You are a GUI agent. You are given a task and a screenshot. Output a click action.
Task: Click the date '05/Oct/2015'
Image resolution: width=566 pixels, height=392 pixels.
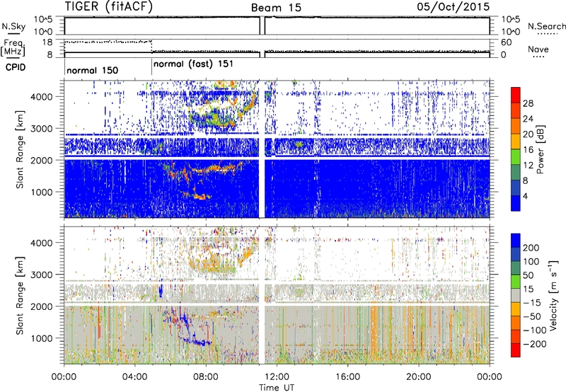click(454, 7)
